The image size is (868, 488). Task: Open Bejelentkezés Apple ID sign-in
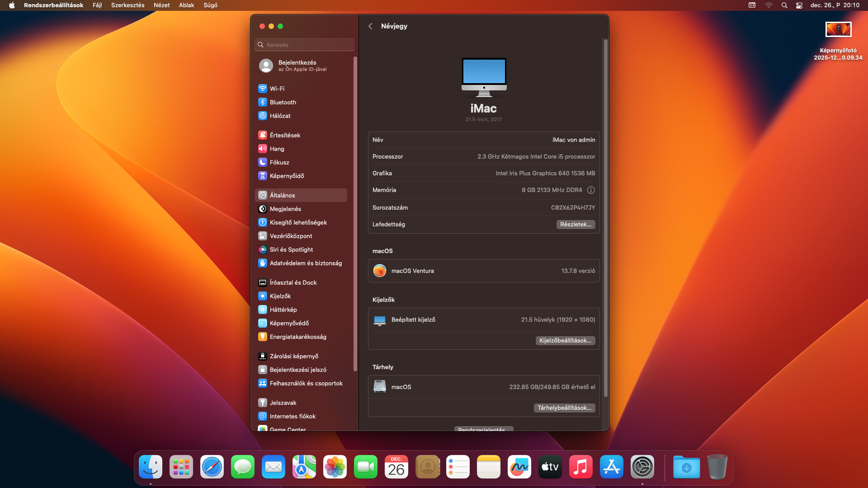(x=297, y=66)
